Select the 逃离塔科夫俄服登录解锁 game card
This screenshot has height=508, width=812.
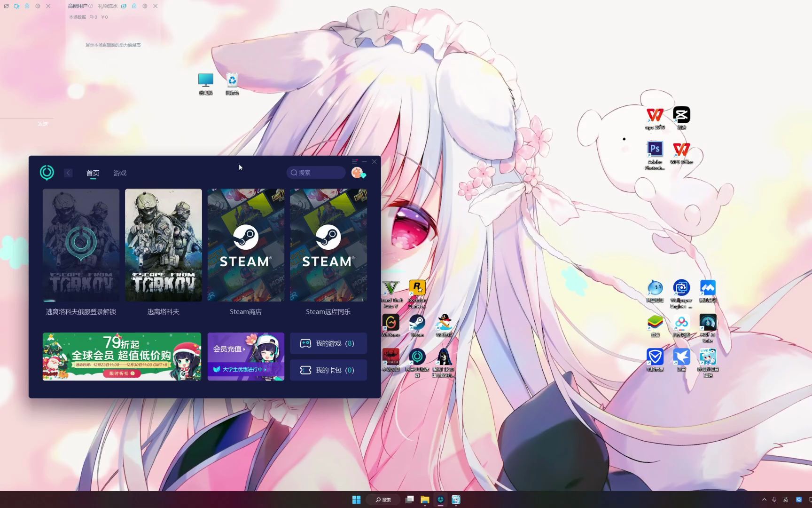tap(81, 245)
